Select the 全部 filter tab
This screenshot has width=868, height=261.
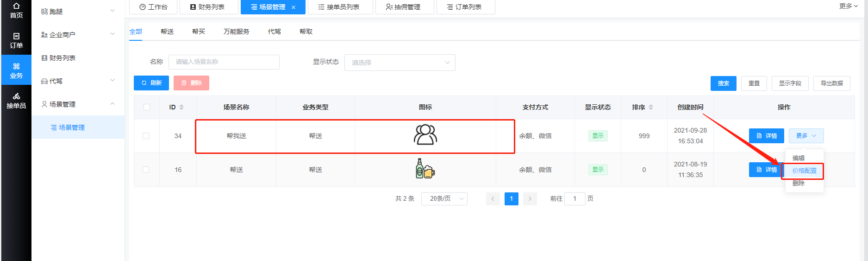[x=136, y=32]
